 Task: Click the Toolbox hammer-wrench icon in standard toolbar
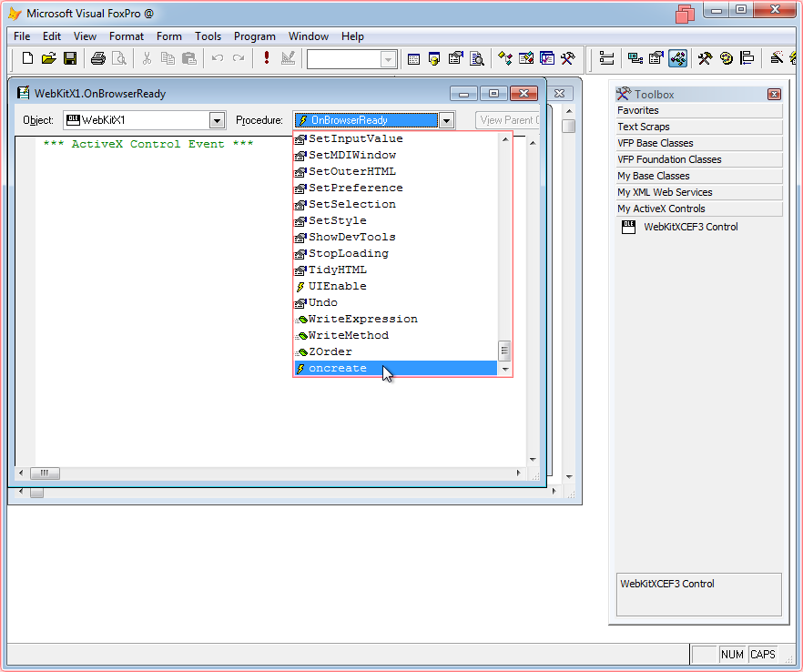tap(568, 59)
